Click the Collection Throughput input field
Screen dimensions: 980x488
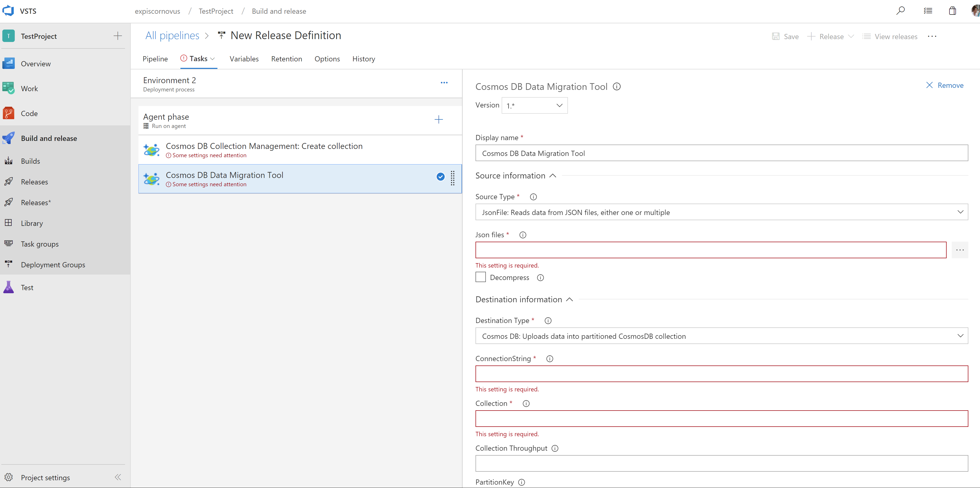click(722, 463)
